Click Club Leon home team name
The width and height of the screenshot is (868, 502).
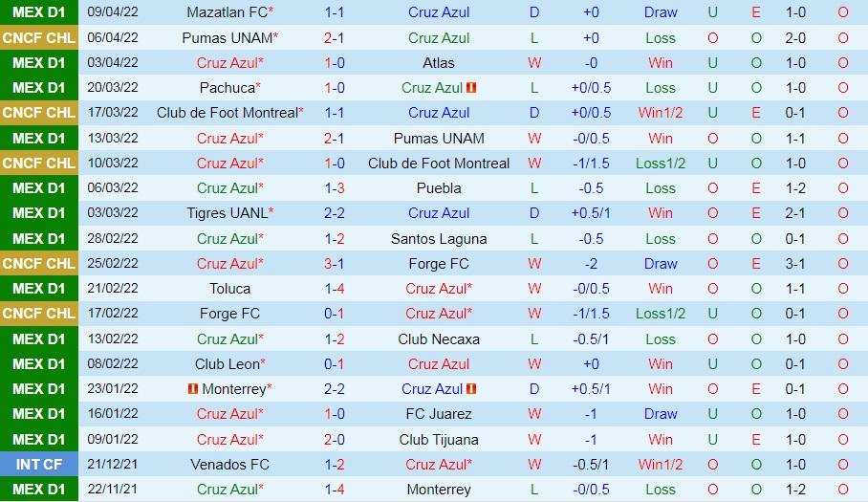point(228,363)
